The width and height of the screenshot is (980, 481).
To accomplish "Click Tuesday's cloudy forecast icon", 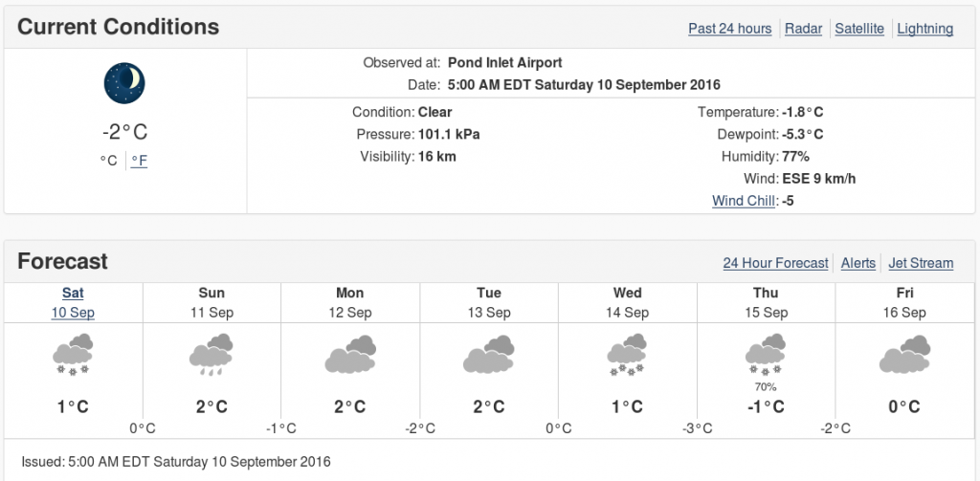I will 489,354.
